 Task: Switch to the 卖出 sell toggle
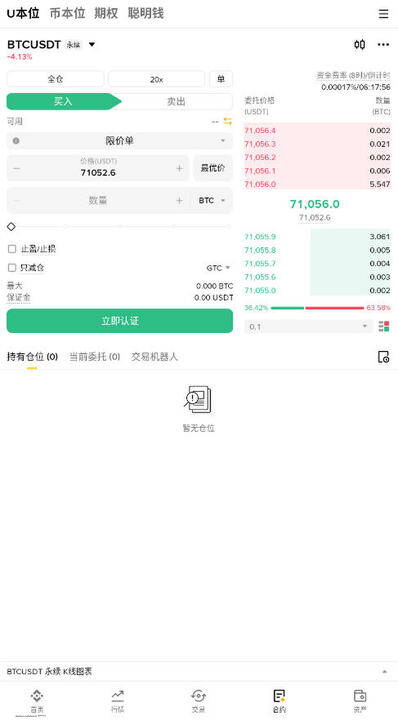pyautogui.click(x=176, y=101)
